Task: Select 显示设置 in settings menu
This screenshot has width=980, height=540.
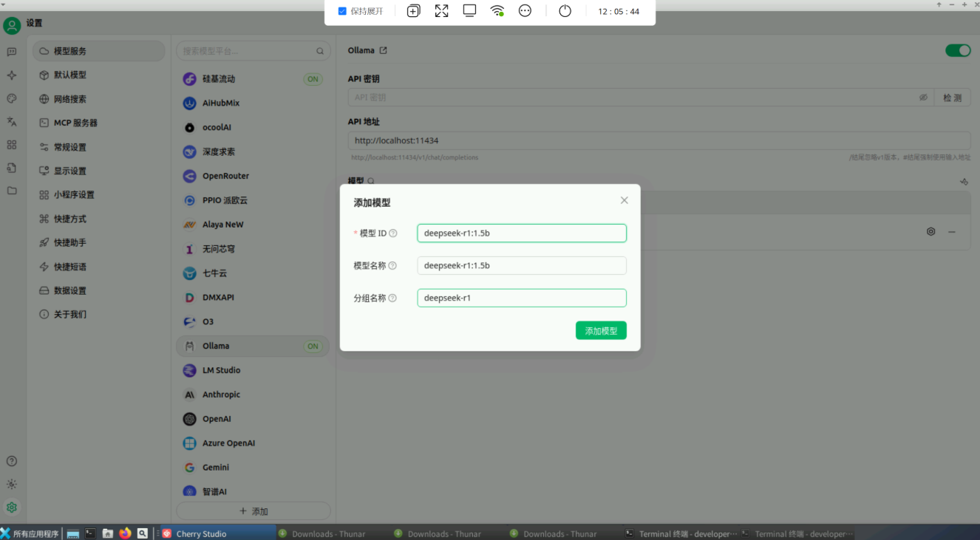Action: tap(99, 171)
